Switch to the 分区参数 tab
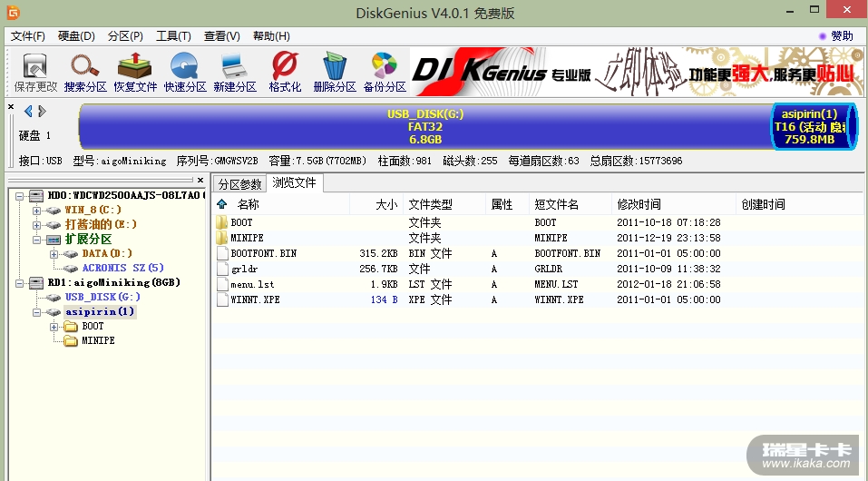This screenshot has height=481, width=868. coord(239,184)
